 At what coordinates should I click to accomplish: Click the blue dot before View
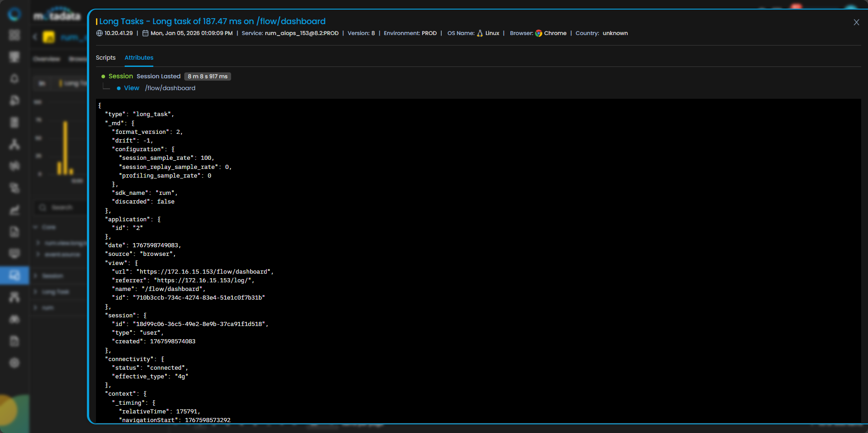(119, 88)
